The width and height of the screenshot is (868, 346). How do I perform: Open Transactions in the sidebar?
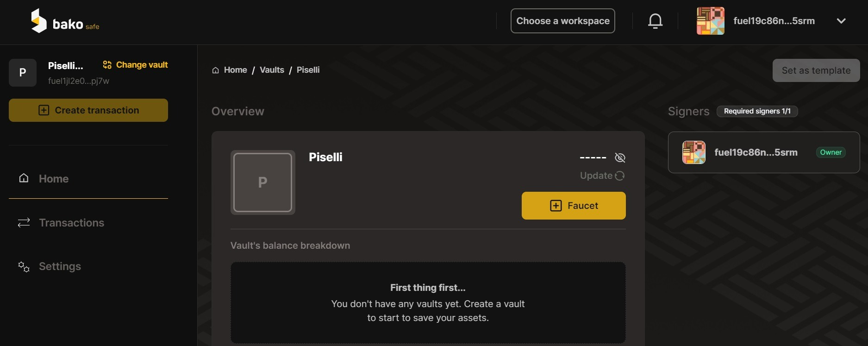[x=71, y=223]
